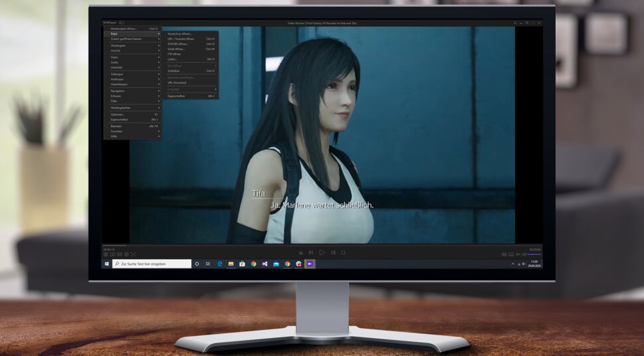Viewport: 644px width, 356px height.
Task: Click the small icon next to KMPlayer title
Action: click(x=122, y=23)
